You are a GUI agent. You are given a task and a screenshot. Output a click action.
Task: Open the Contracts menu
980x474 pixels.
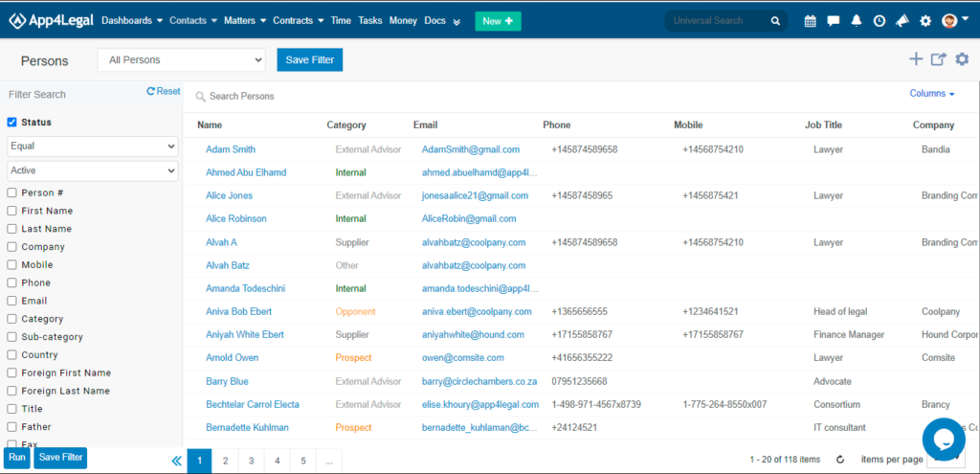click(299, 21)
